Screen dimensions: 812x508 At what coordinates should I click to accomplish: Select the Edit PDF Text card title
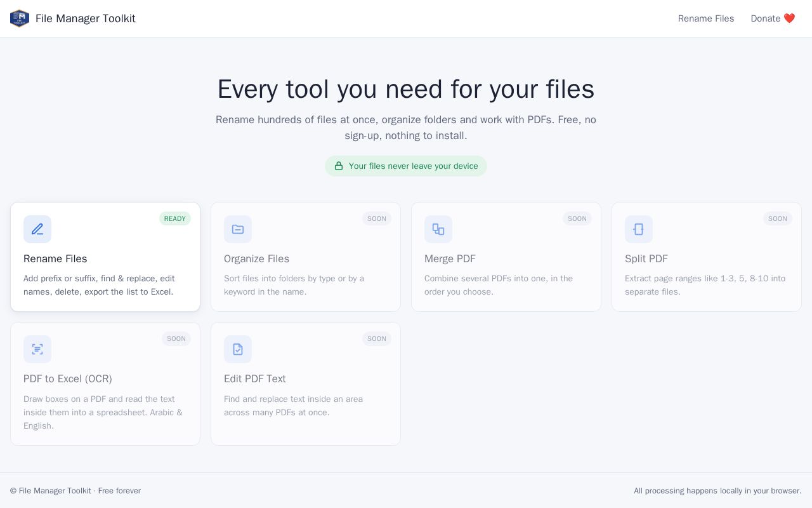tap(255, 378)
